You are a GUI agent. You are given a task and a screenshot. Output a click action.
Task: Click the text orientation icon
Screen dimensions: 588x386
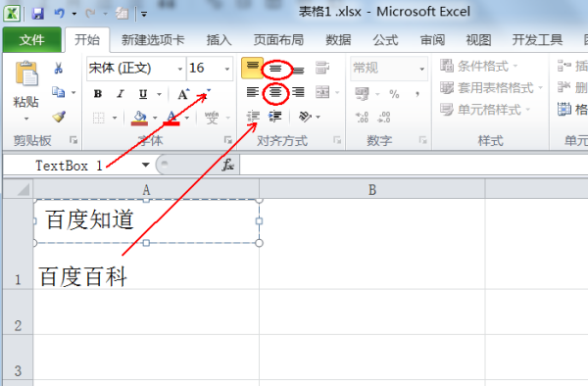click(x=305, y=117)
